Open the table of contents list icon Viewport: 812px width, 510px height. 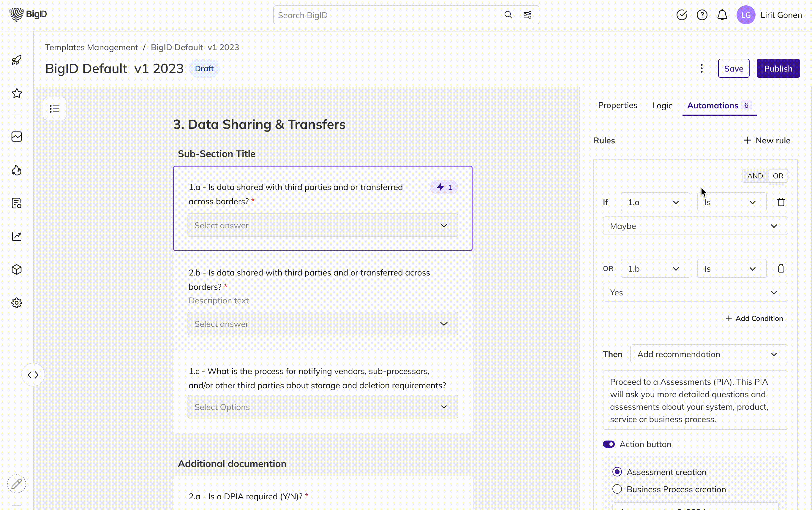click(x=55, y=109)
